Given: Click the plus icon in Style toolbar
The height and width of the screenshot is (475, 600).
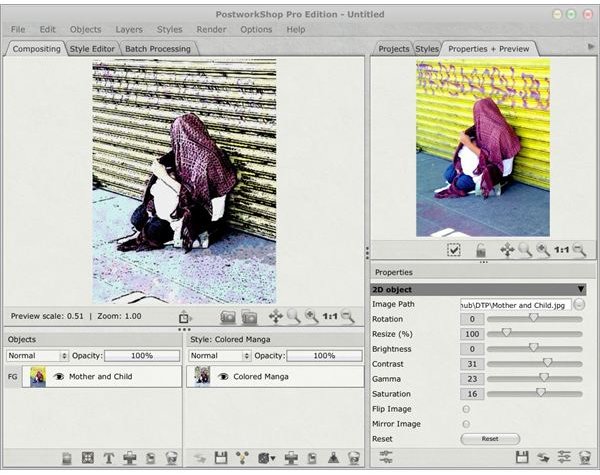Looking at the screenshot, I should click(291, 458).
